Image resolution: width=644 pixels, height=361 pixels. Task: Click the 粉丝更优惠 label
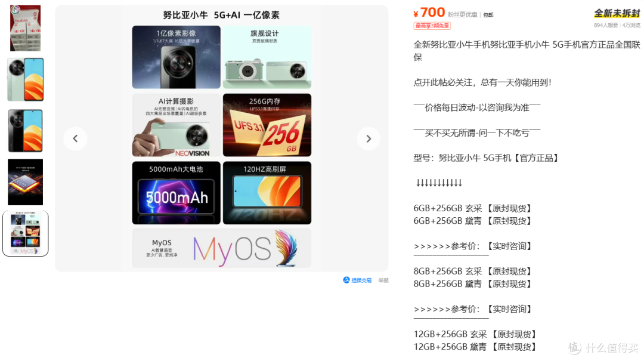[x=463, y=15]
